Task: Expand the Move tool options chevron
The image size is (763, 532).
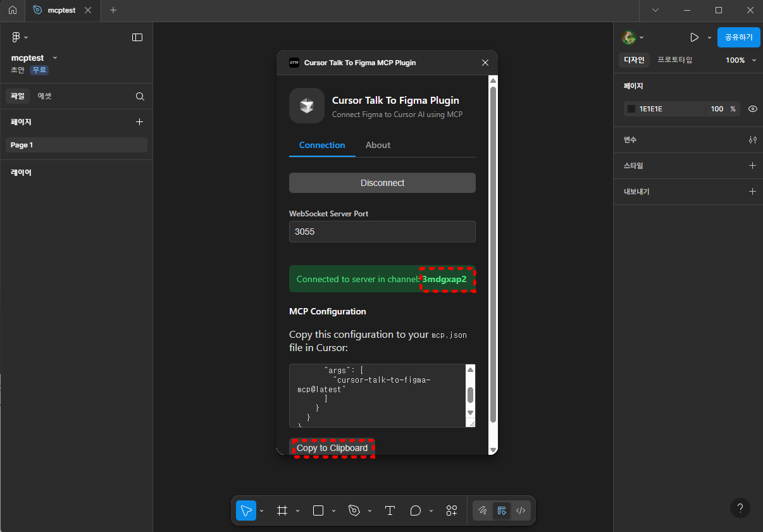Action: pyautogui.click(x=262, y=510)
